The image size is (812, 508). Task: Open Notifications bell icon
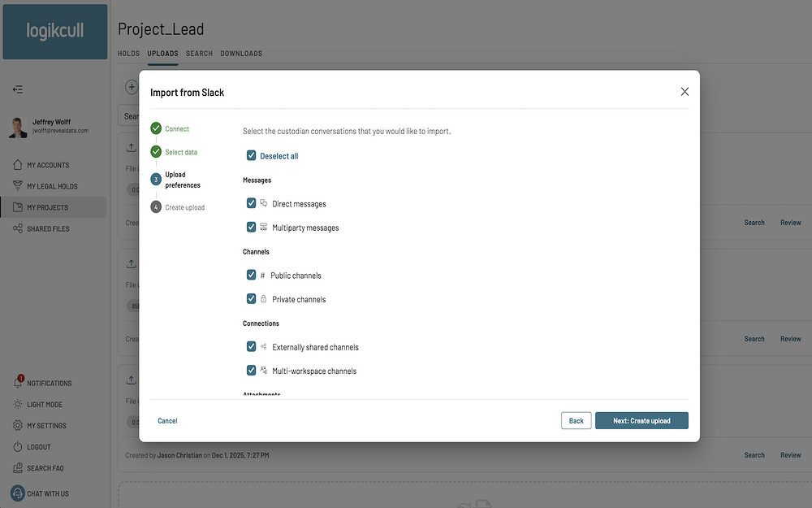18,383
